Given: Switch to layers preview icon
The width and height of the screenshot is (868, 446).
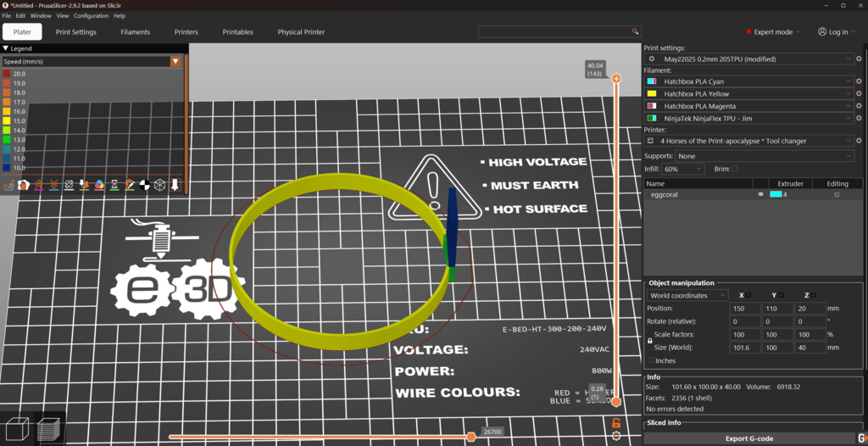Looking at the screenshot, I should coord(48,429).
